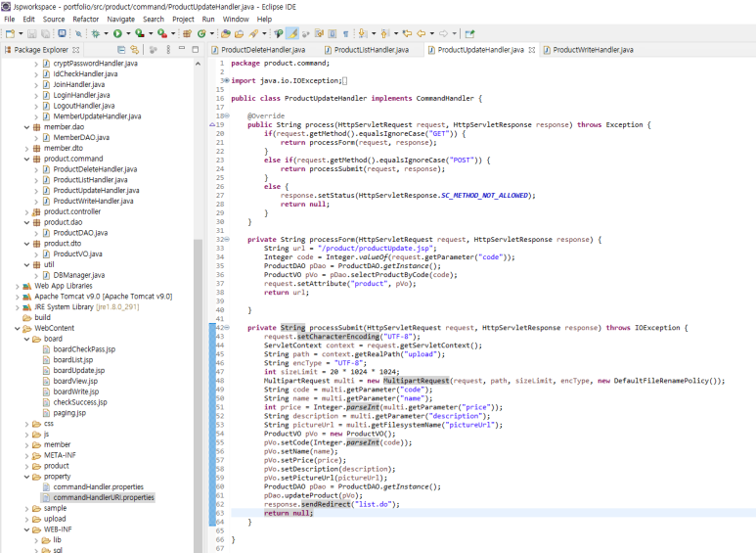Toggle Block Selection Mode button
This screenshot has height=553, width=756.
pos(333,34)
